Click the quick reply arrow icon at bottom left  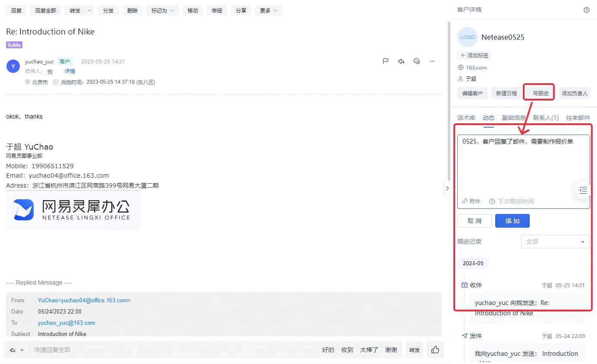[13, 350]
